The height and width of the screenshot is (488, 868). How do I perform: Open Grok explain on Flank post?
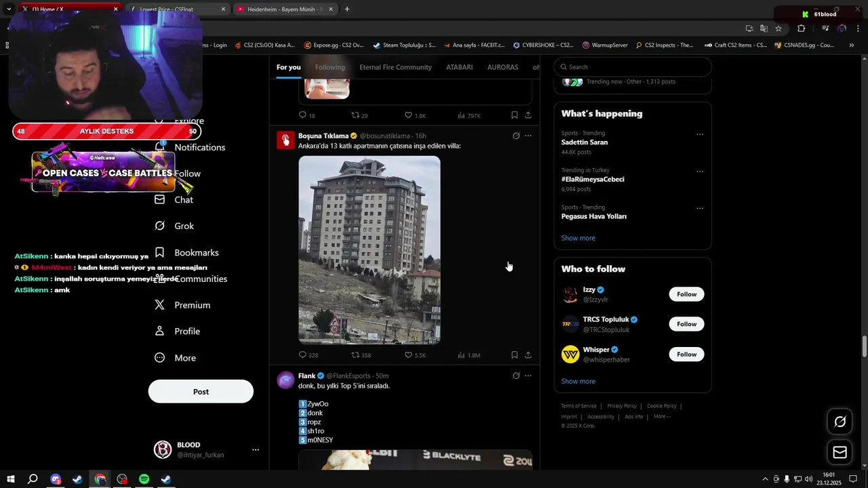(516, 375)
